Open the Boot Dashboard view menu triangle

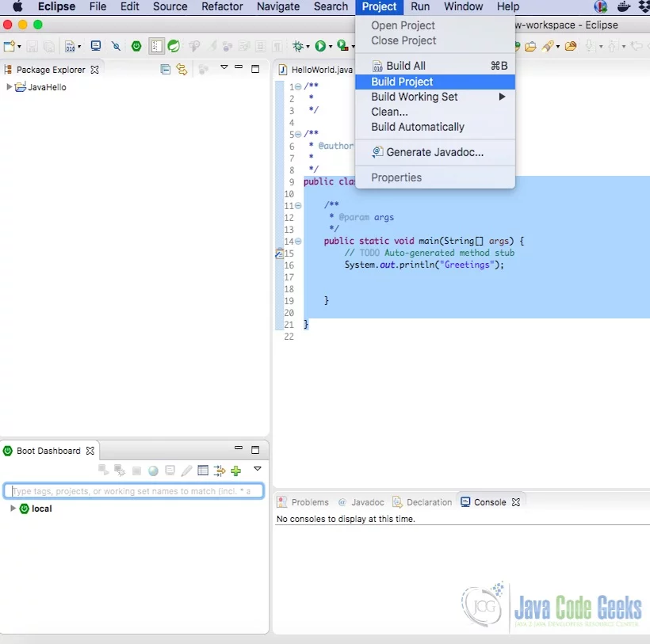pyautogui.click(x=258, y=469)
